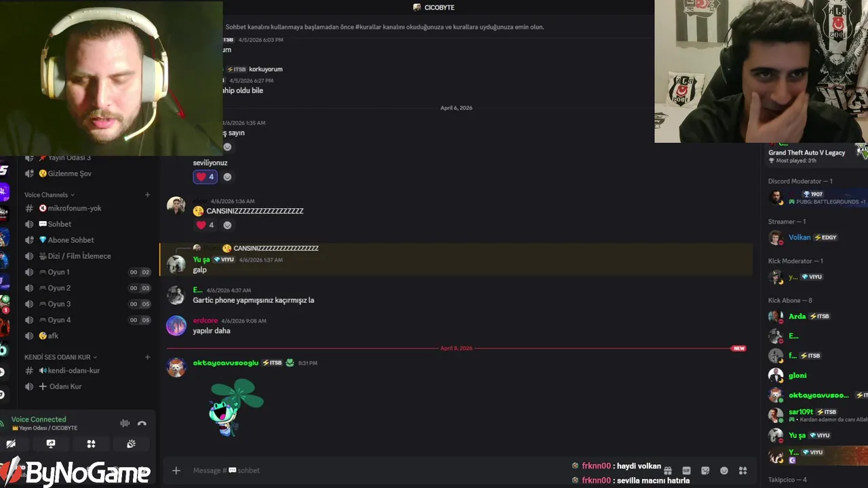
Task: Start screen sharing from voice panel
Action: 51,444
